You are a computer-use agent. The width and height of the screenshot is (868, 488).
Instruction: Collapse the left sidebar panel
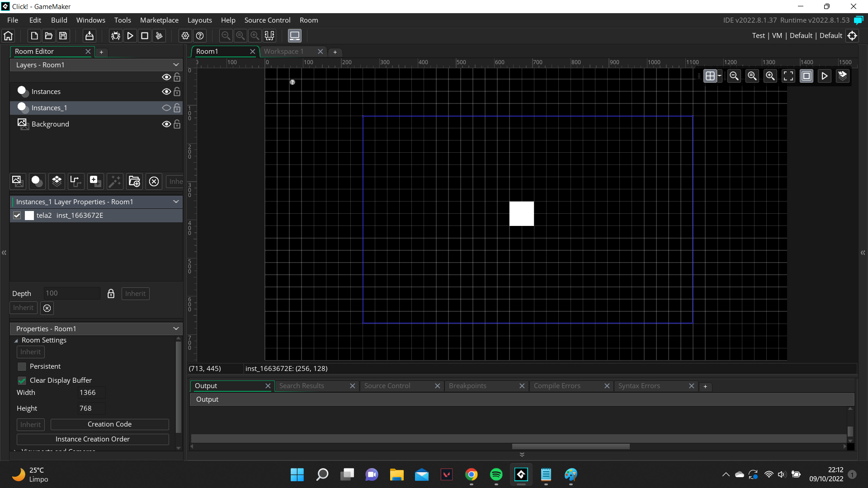click(x=4, y=253)
